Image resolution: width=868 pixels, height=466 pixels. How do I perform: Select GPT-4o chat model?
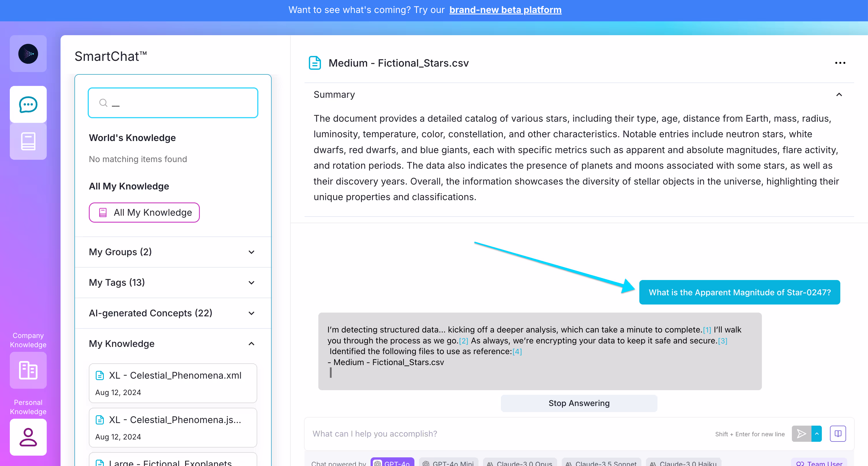(x=392, y=462)
